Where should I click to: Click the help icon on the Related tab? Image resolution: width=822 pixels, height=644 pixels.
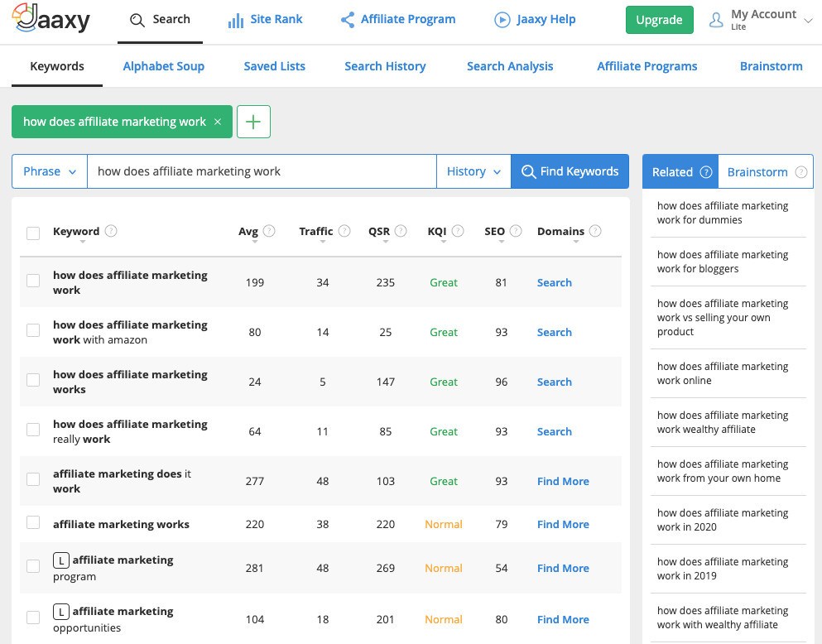(706, 172)
